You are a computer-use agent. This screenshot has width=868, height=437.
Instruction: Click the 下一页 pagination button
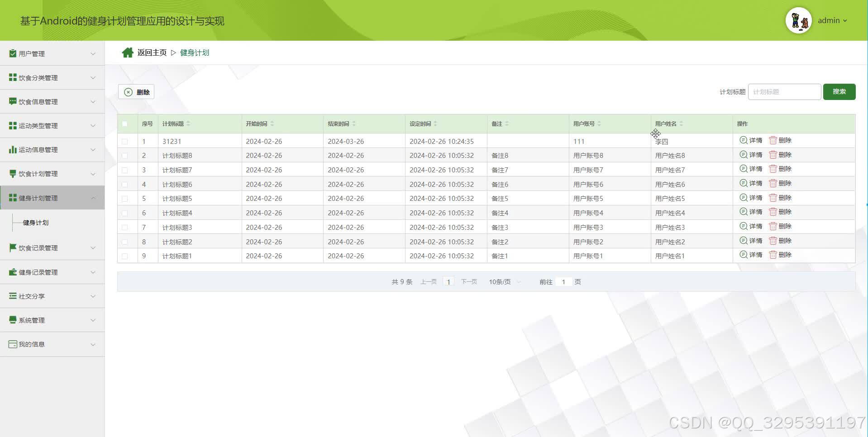click(x=469, y=282)
